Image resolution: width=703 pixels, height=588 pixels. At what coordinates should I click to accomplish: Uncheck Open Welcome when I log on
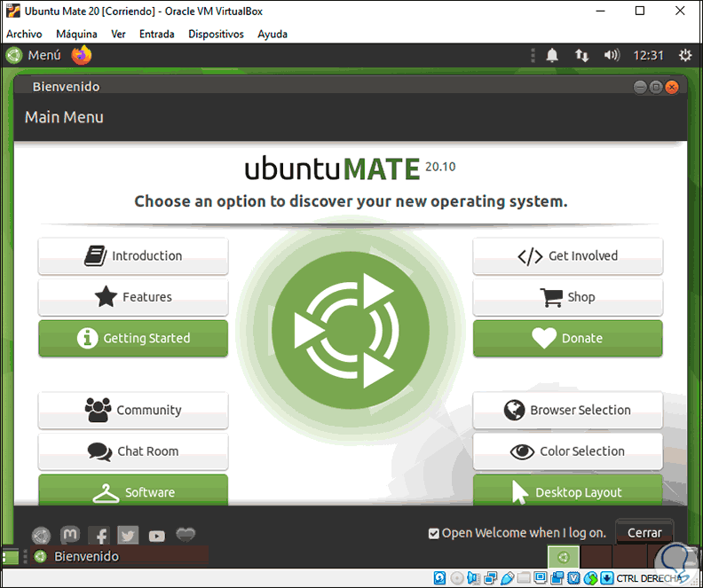pyautogui.click(x=433, y=533)
